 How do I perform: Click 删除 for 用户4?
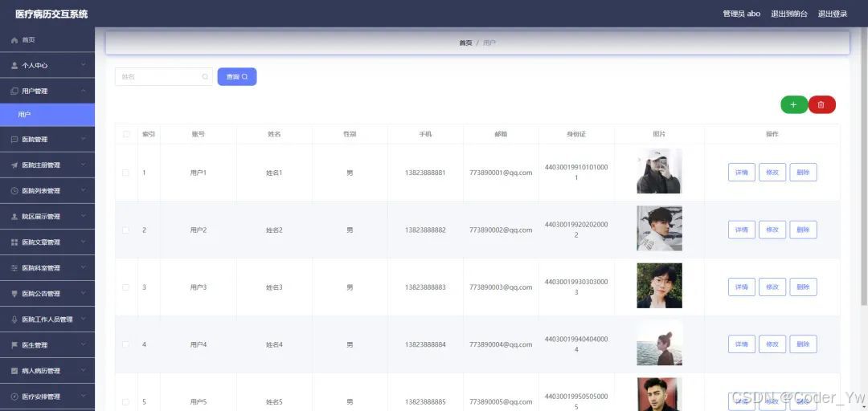click(x=803, y=344)
